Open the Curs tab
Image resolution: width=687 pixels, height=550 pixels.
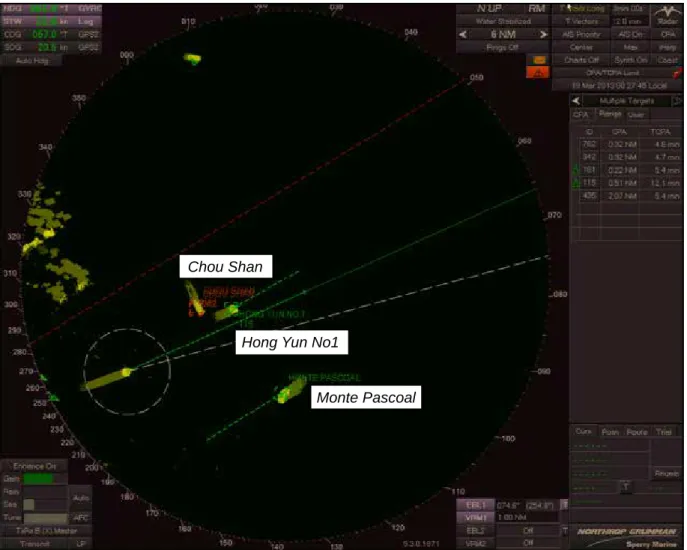(584, 432)
